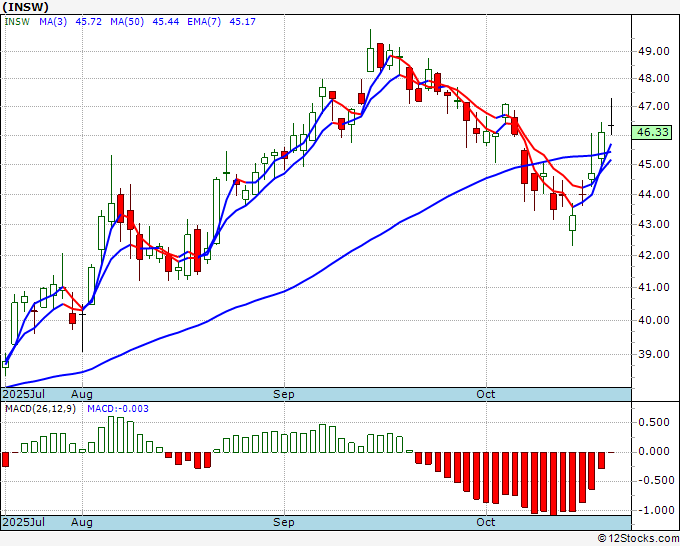680x546 pixels.
Task: Click the MA(3) indicator label
Action: click(53, 22)
